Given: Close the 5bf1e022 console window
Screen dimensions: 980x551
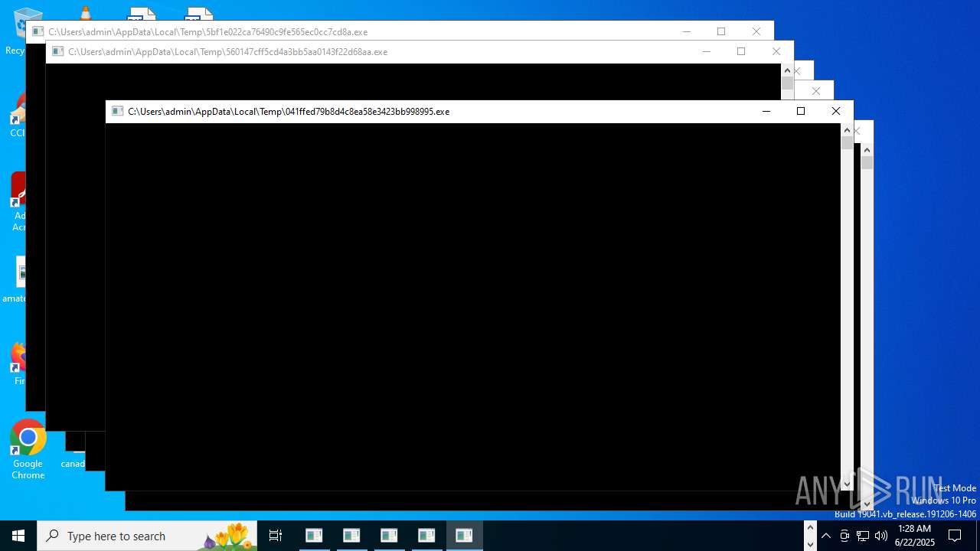Looking at the screenshot, I should point(756,32).
